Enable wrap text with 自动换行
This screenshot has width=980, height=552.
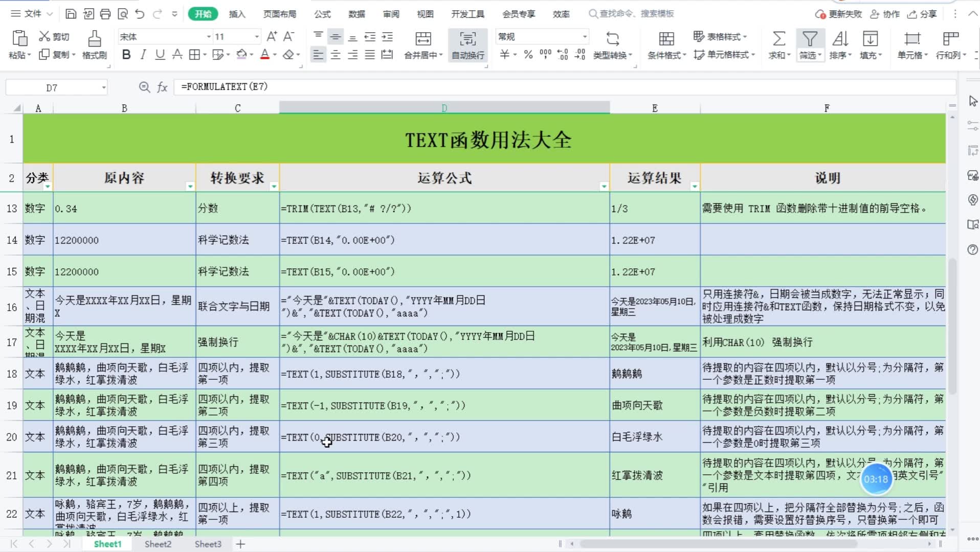[x=467, y=45]
